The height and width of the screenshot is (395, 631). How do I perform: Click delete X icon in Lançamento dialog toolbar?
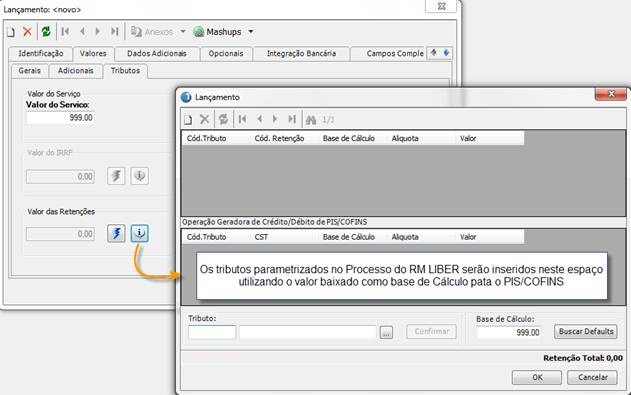pyautogui.click(x=204, y=119)
